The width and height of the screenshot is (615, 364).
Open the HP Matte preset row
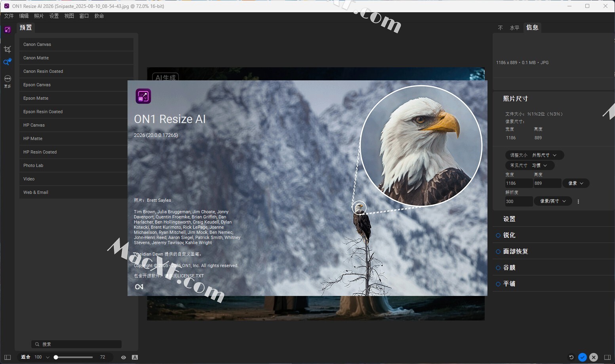click(x=76, y=138)
